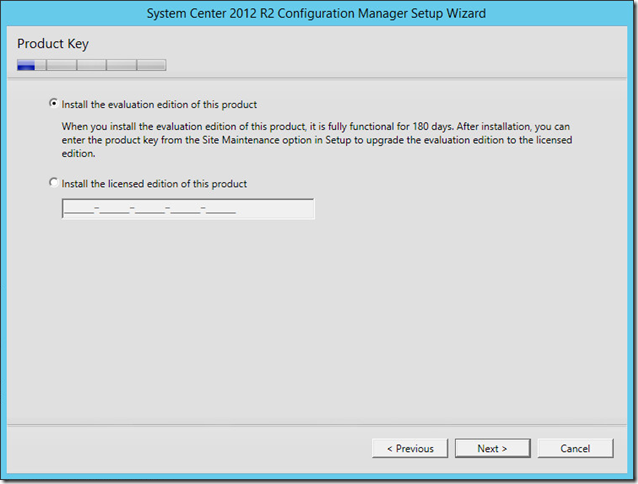Proceed with the Next button
Image resolution: width=638 pixels, height=484 pixels.
click(x=492, y=449)
